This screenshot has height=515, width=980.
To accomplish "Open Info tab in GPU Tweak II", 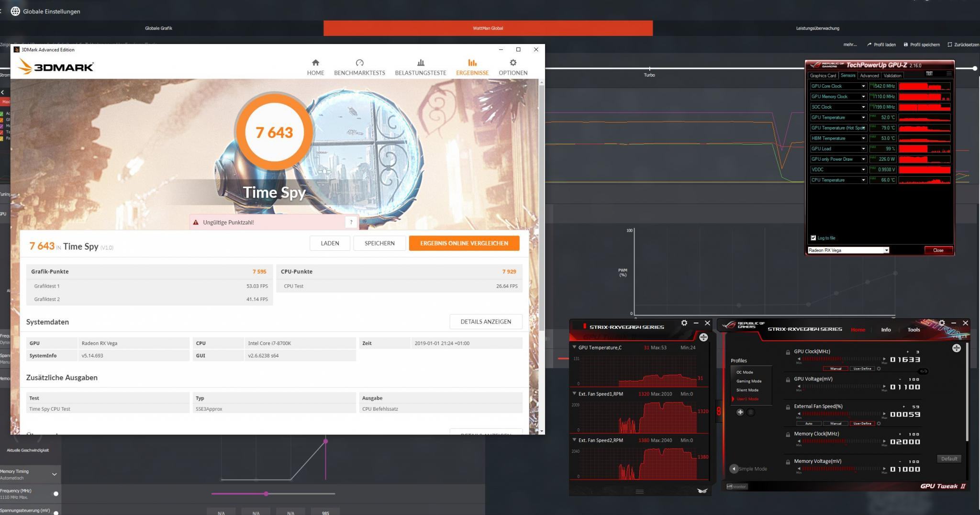I will click(886, 330).
